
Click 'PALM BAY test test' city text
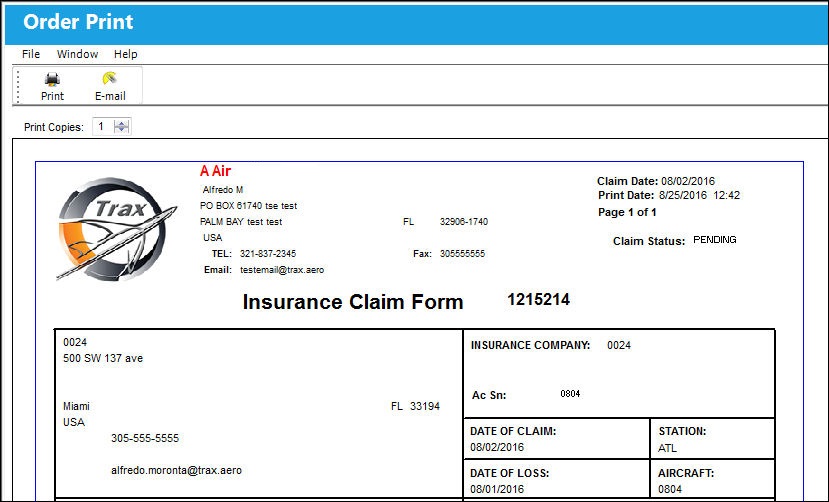click(x=241, y=222)
